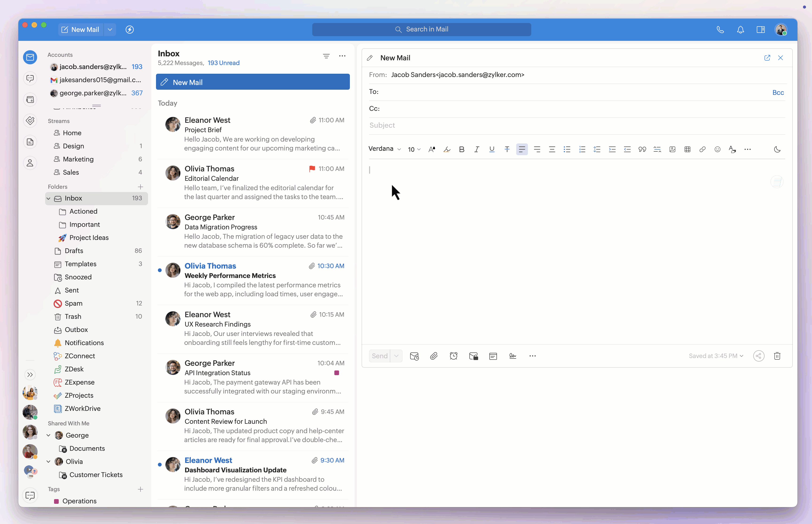
Task: Click the reminder alarm clock icon
Action: (x=453, y=356)
